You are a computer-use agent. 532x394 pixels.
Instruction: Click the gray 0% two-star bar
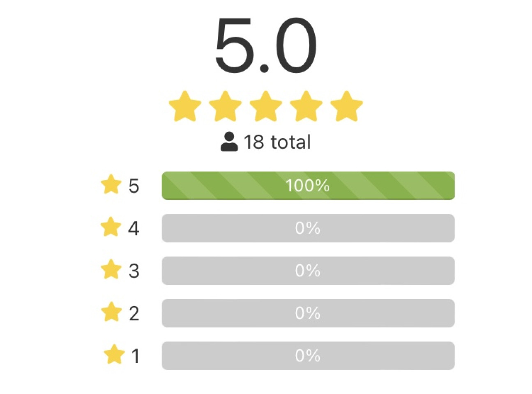point(308,313)
